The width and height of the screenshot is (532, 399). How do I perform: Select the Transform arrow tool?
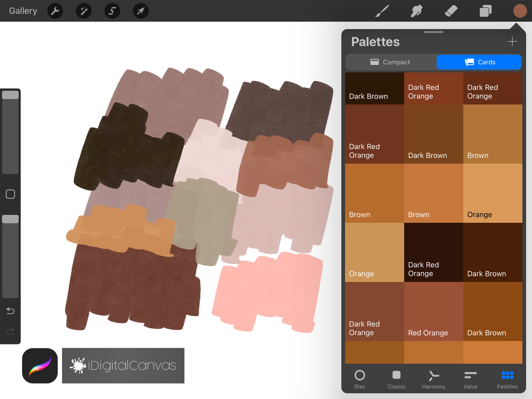tap(140, 11)
